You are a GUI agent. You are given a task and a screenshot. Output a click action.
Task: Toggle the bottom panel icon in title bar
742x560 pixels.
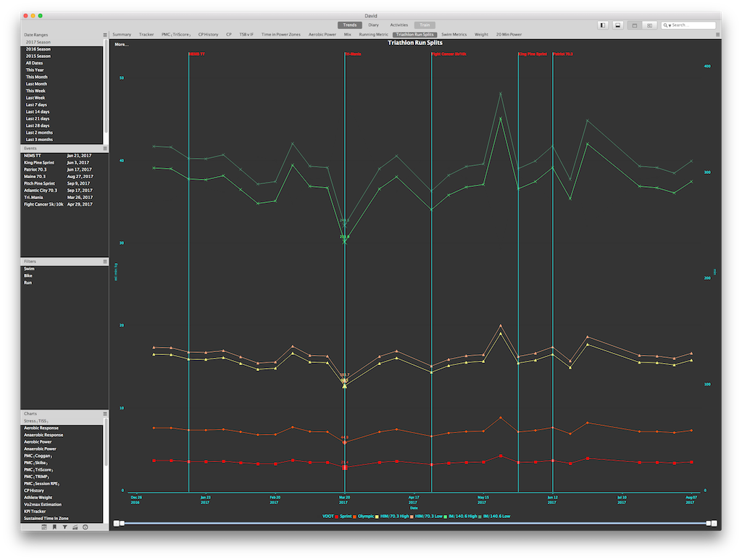pyautogui.click(x=617, y=25)
